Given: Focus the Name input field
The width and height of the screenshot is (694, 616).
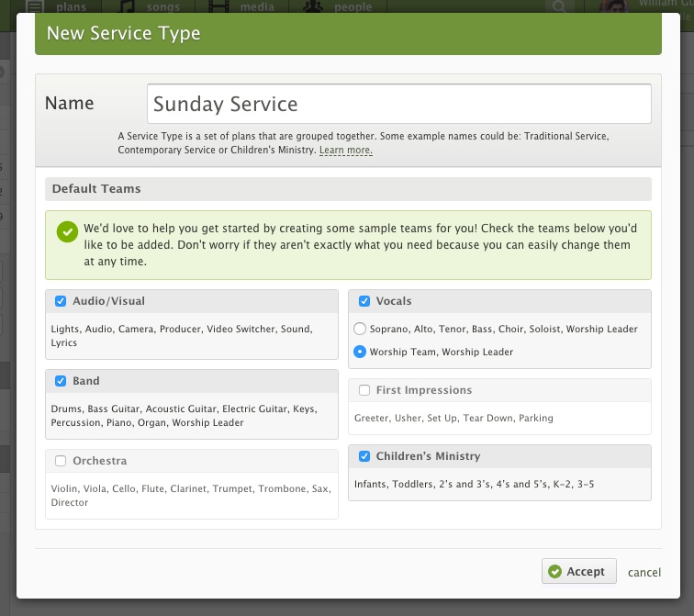Looking at the screenshot, I should pyautogui.click(x=398, y=104).
